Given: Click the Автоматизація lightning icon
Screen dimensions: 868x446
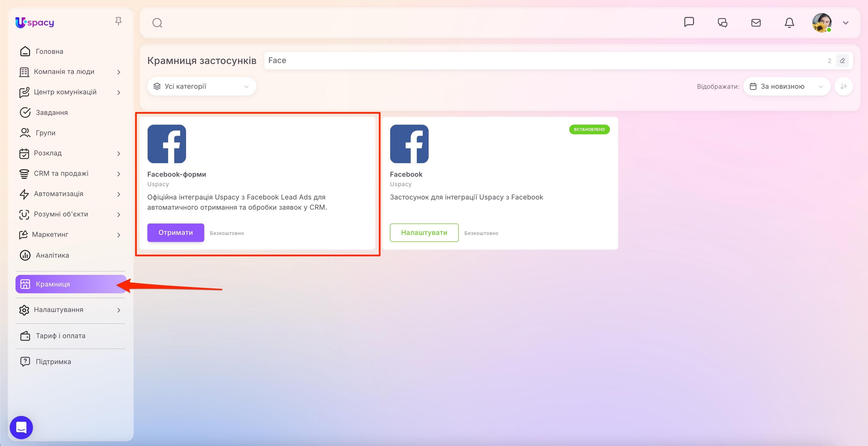Looking at the screenshot, I should pos(24,194).
